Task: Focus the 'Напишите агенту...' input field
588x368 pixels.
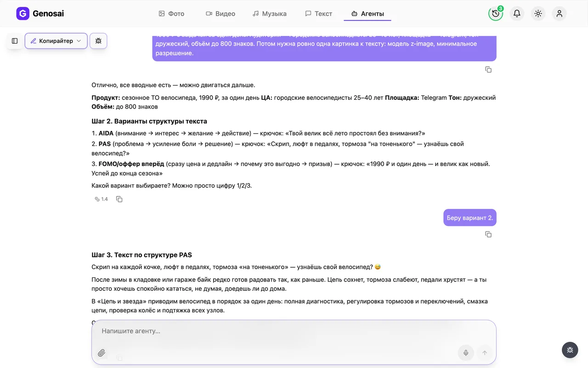Action: (294, 331)
